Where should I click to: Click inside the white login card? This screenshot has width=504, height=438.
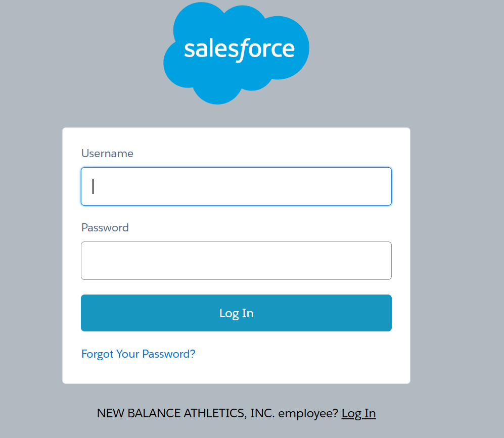236,369
